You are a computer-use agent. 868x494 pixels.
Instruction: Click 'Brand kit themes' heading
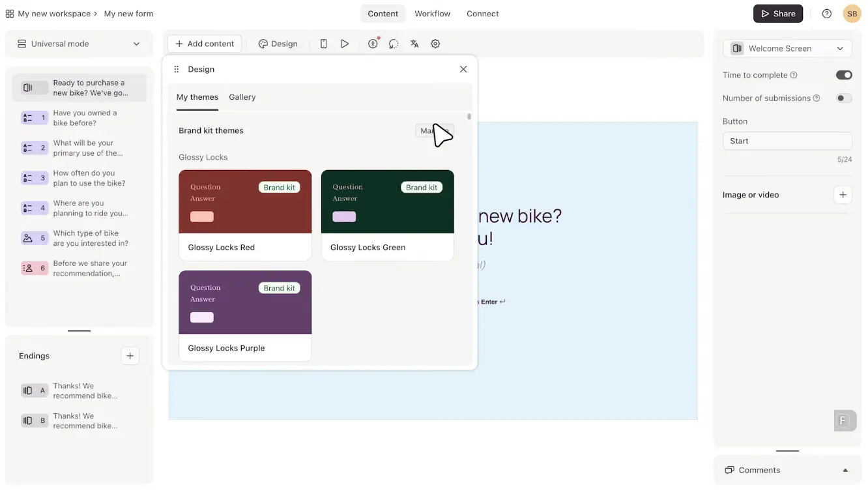pyautogui.click(x=211, y=130)
